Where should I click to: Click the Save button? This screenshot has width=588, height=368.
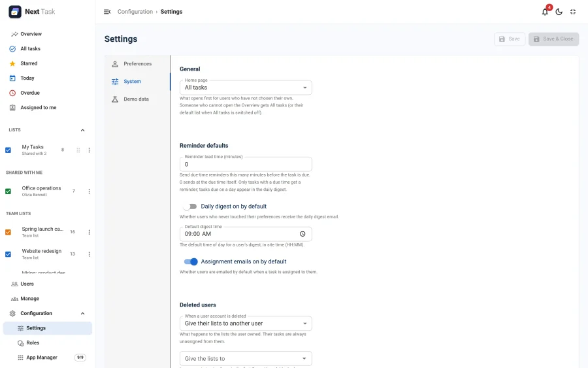coord(510,39)
